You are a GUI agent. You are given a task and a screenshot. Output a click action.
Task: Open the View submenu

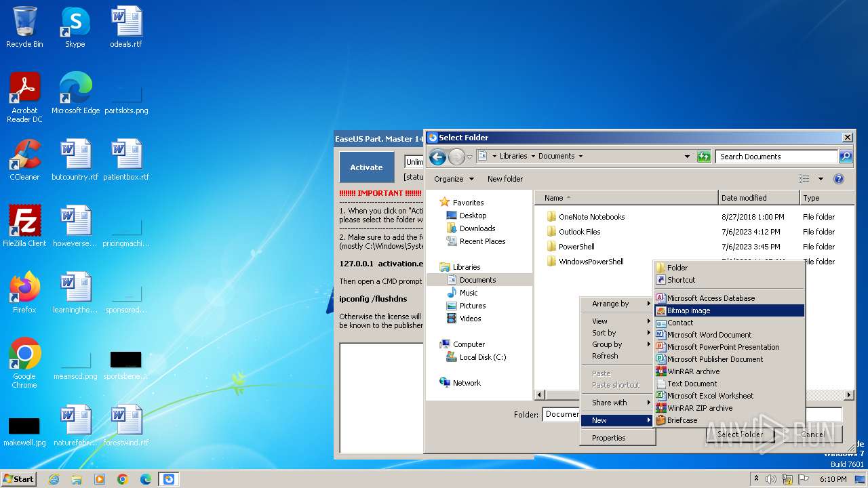pyautogui.click(x=618, y=321)
